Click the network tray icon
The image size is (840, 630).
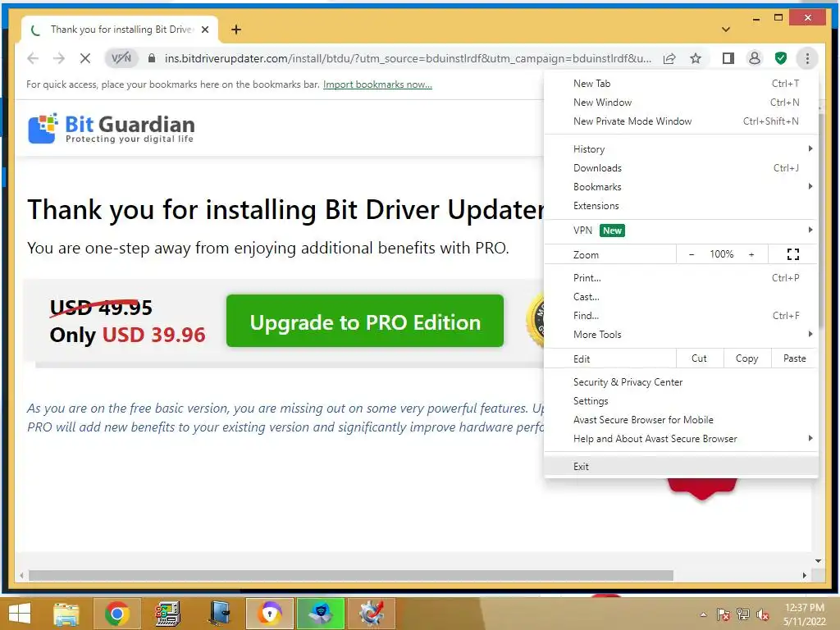(742, 614)
